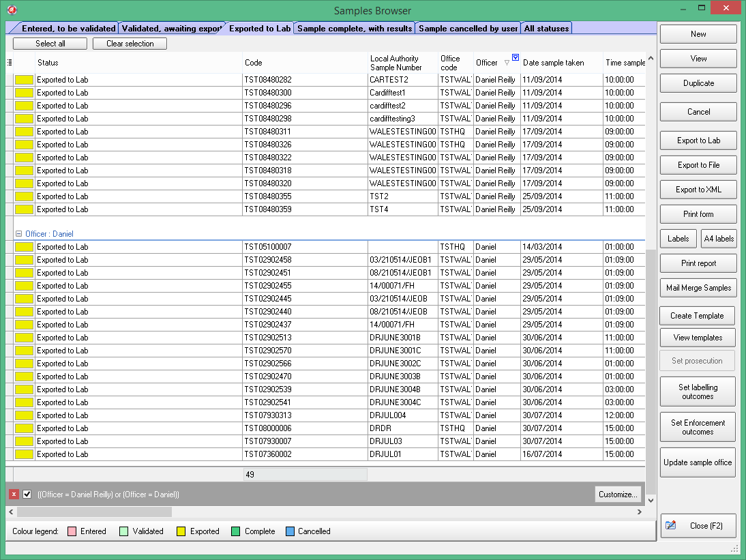
Task: Click the Select all button
Action: (50, 44)
